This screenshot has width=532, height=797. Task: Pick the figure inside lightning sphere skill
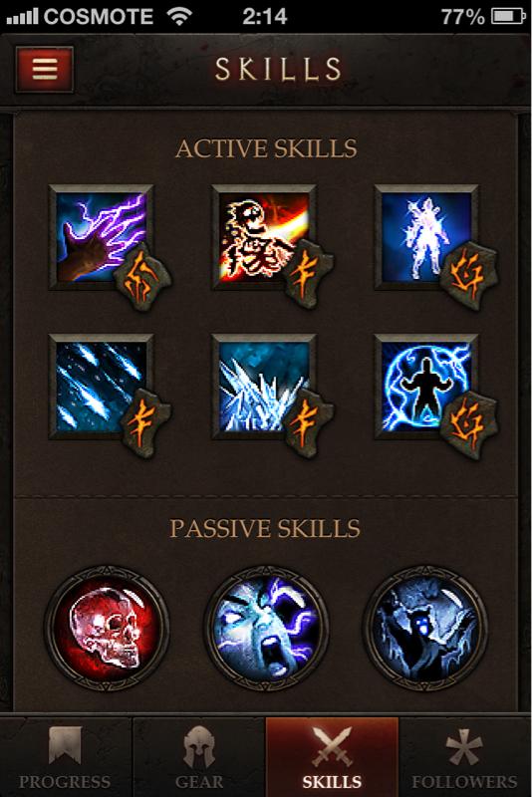[x=426, y=387]
